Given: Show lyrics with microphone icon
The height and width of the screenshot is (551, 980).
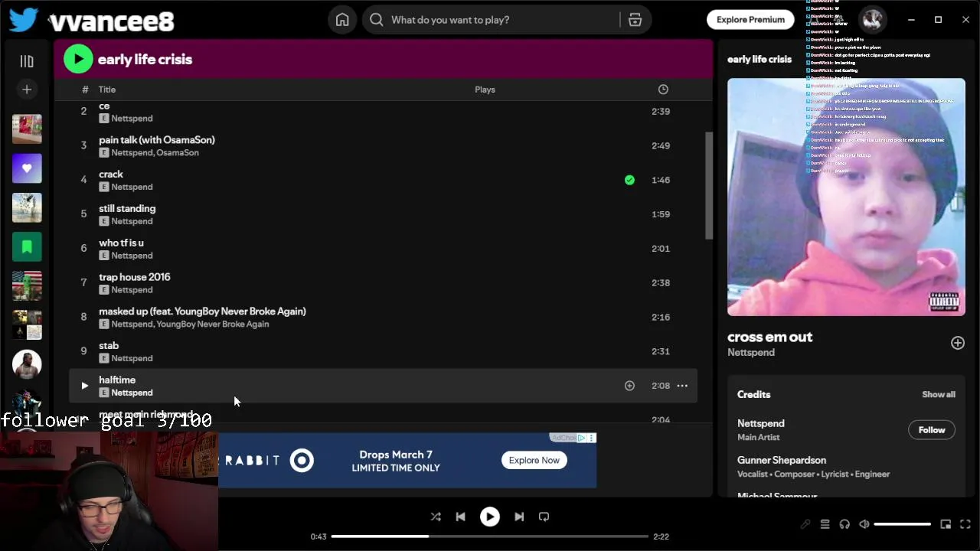Looking at the screenshot, I should point(805,524).
